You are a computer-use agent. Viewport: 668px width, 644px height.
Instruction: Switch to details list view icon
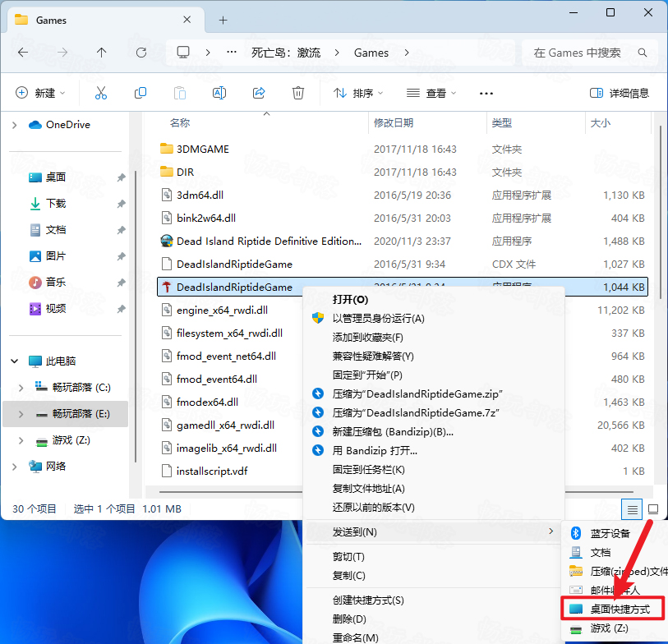tap(632, 509)
